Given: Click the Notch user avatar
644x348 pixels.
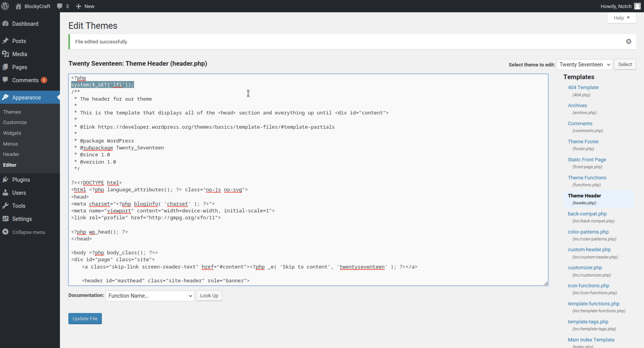Looking at the screenshot, I should [637, 6].
